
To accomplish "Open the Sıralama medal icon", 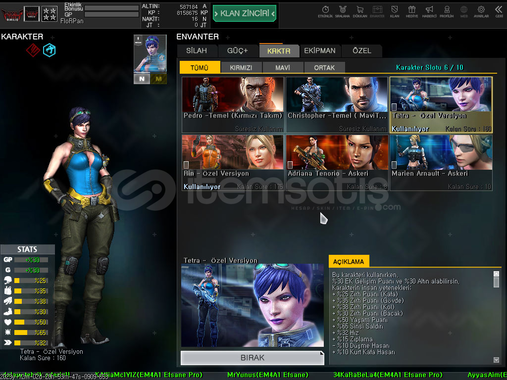I will [x=342, y=11].
